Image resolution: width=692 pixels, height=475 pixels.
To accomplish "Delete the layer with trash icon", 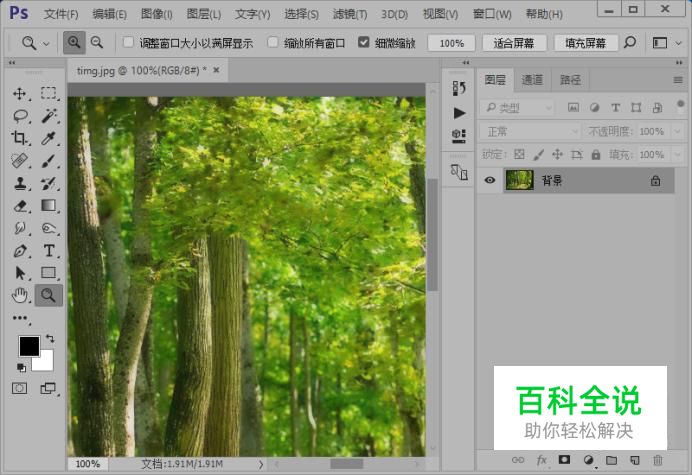I will pyautogui.click(x=658, y=460).
